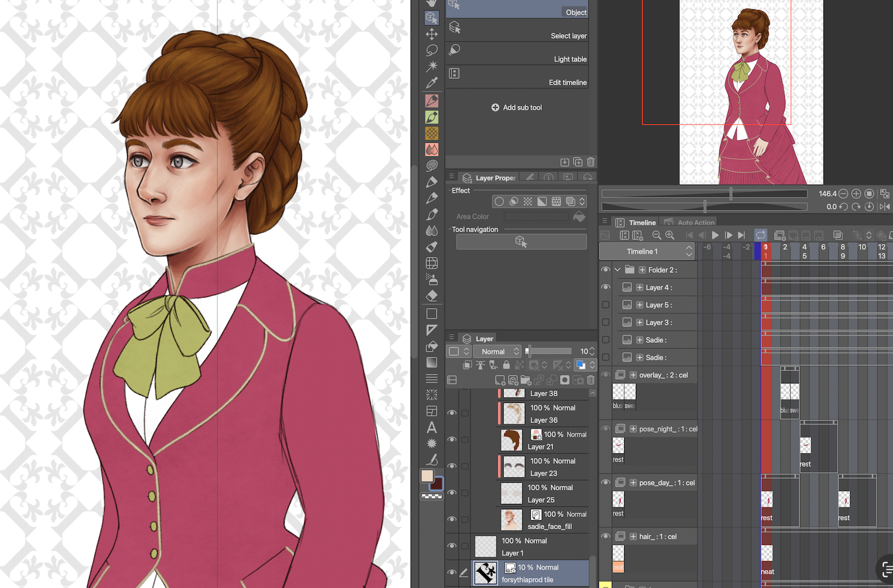Click the Tone effect dotted icon
The width and height of the screenshot is (893, 588).
click(528, 201)
